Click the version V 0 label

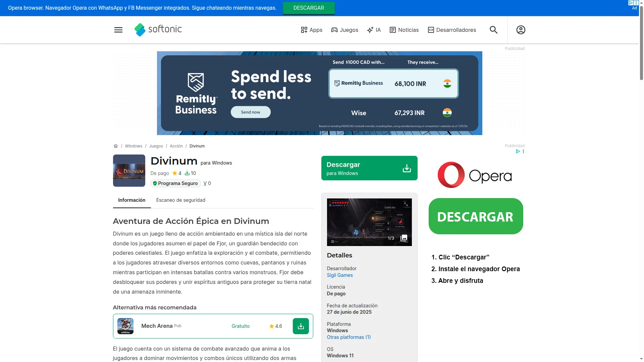coord(207,183)
